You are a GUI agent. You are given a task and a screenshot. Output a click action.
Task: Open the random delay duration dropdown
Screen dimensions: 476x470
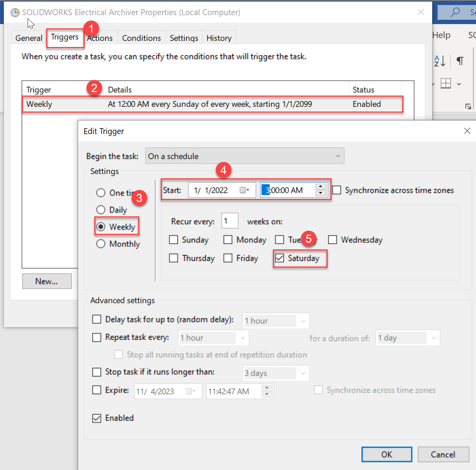304,320
